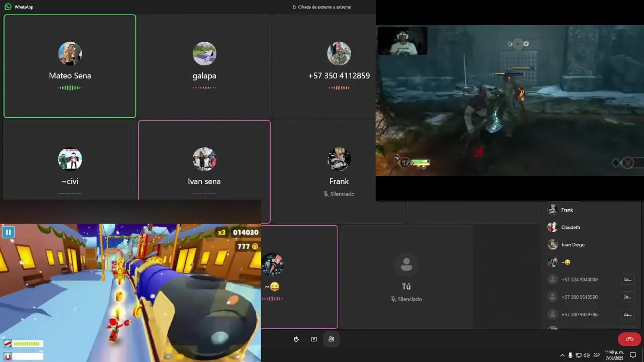
Task: Click the muted microphone icon under Frank
Action: click(x=326, y=194)
